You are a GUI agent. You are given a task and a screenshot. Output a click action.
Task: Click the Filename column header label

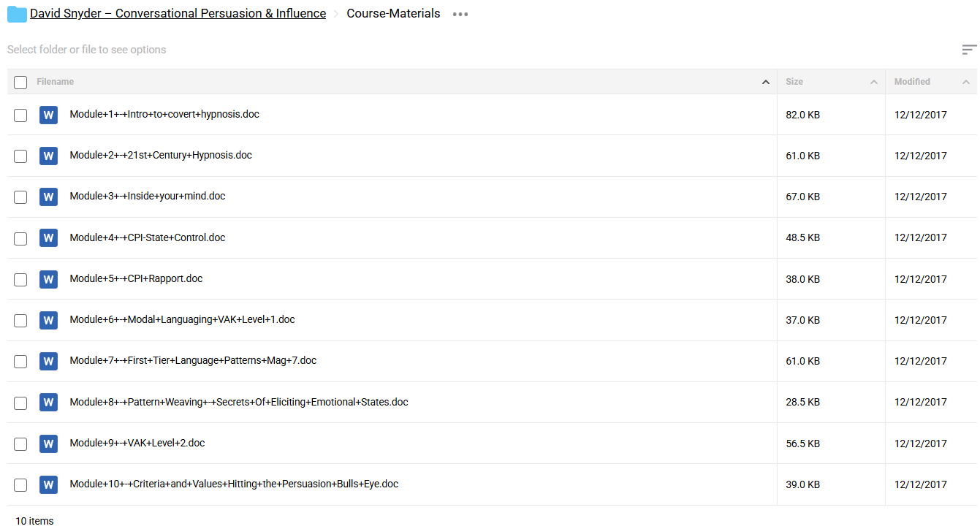[x=56, y=82]
